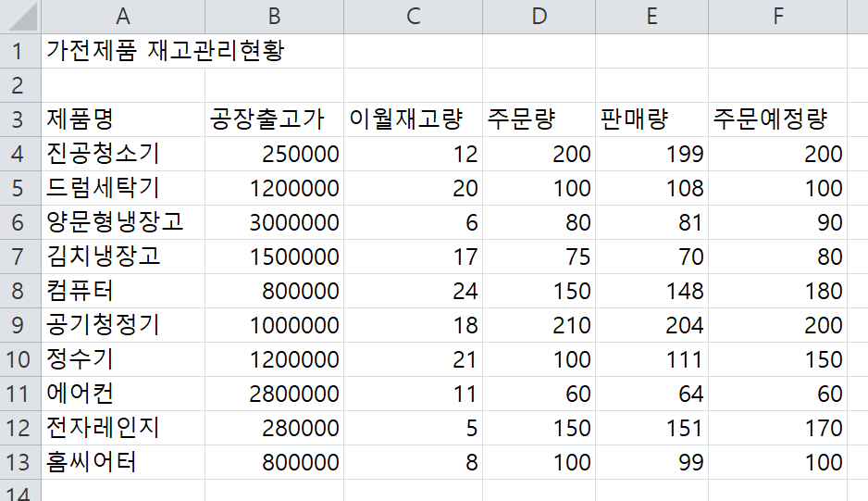Click 전자레인지 sales cell 151

pyautogui.click(x=652, y=428)
